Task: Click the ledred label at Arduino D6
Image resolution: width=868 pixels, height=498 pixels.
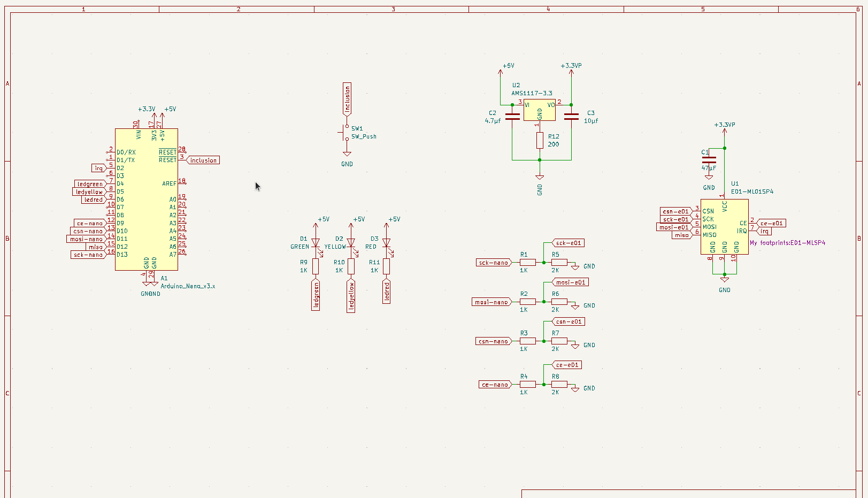Action: 94,200
